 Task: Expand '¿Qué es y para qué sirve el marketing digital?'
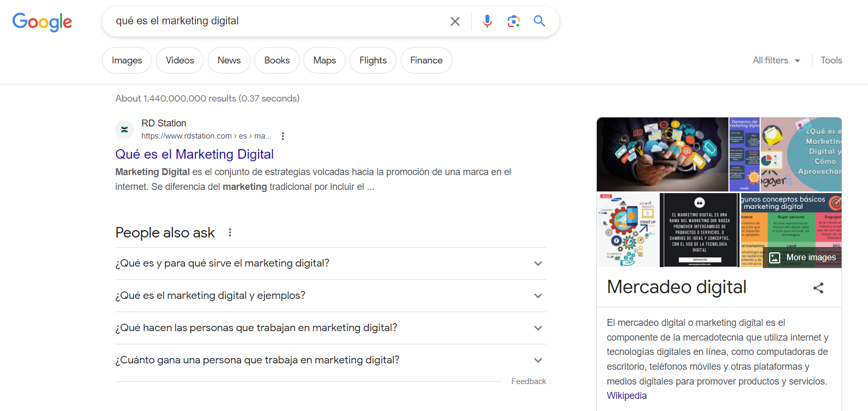(x=330, y=263)
